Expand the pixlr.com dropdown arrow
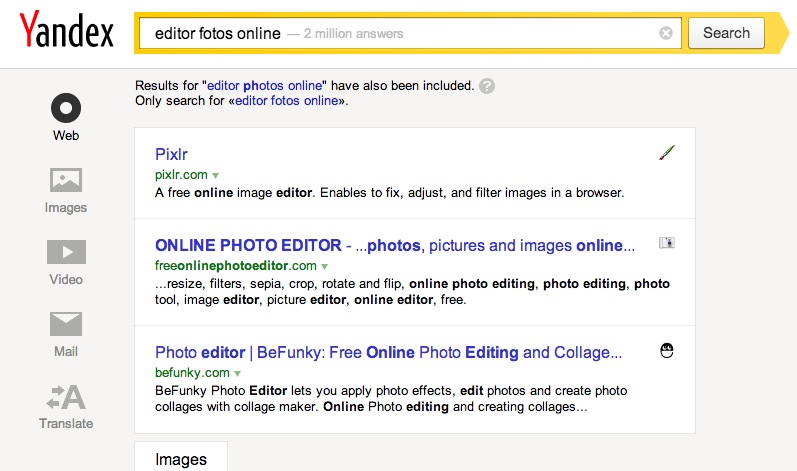 (215, 175)
